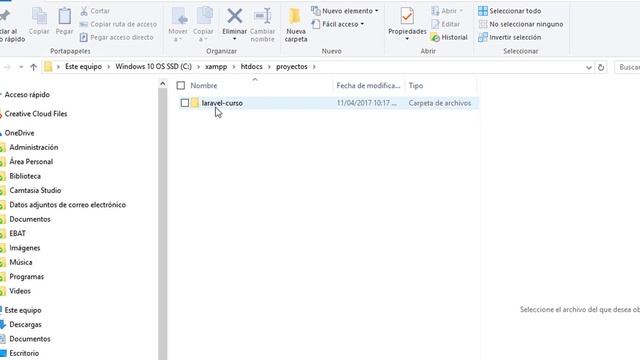Click Invertir selección
The width and height of the screenshot is (640, 360).
point(510,37)
